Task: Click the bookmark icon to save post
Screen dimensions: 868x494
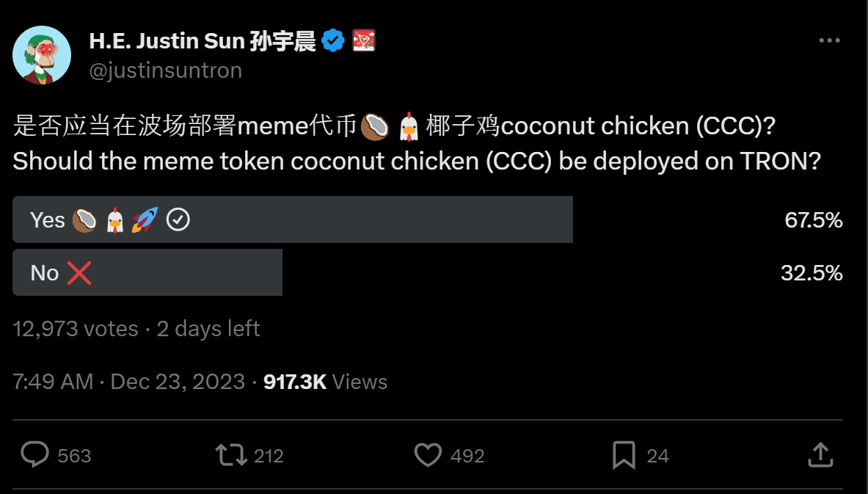Action: click(x=624, y=455)
